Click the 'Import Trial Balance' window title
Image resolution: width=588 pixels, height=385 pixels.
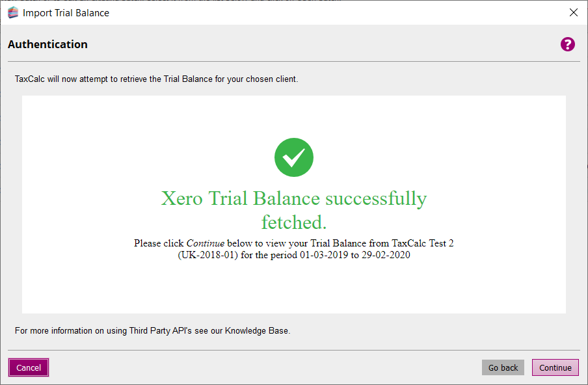point(66,13)
